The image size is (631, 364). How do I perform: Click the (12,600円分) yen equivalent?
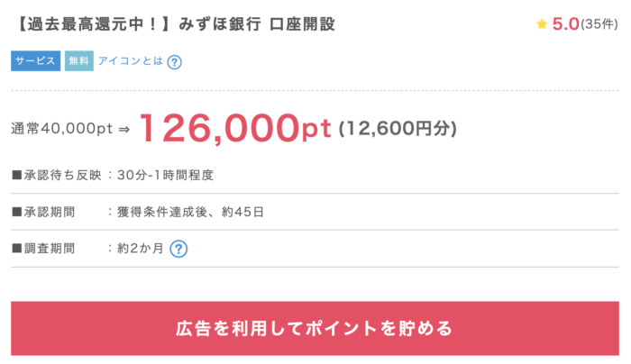tap(397, 129)
